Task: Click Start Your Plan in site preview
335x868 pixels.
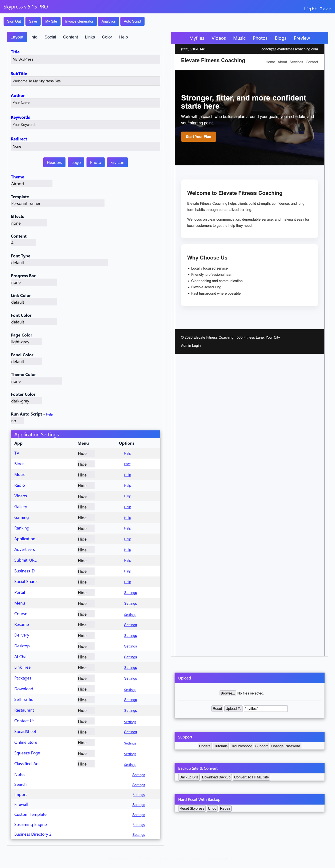Action: click(x=198, y=137)
